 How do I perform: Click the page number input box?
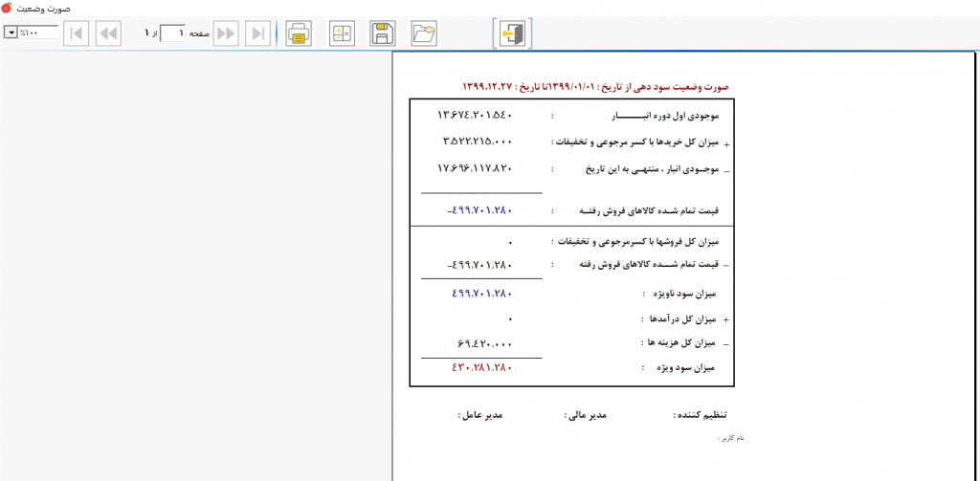pos(173,33)
